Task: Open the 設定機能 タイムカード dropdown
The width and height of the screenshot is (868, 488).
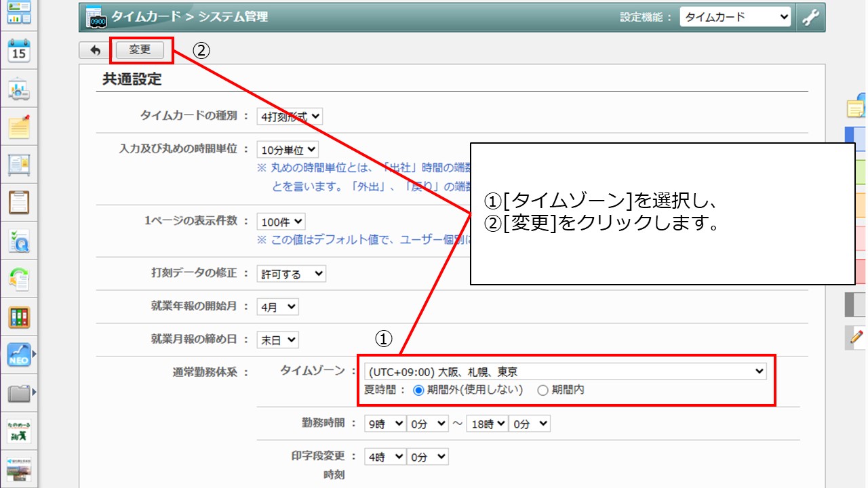Action: click(735, 18)
